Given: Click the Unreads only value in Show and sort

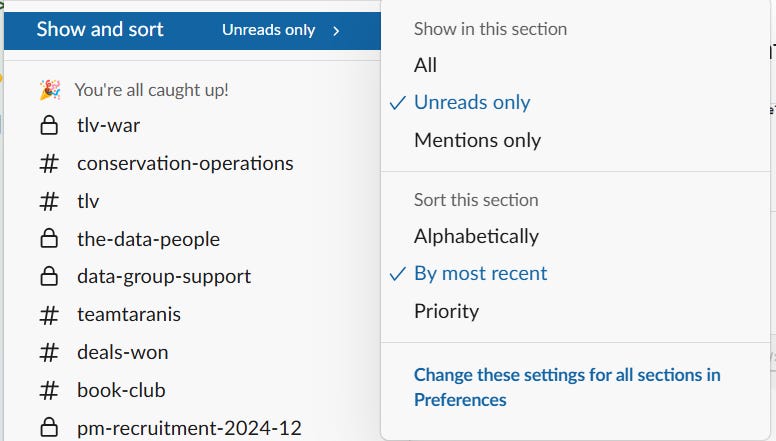Looking at the screenshot, I should (x=269, y=30).
